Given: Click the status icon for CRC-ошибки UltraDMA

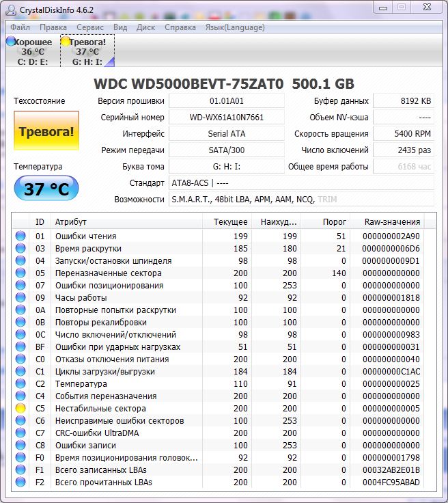Looking at the screenshot, I should pyautogui.click(x=20, y=433).
